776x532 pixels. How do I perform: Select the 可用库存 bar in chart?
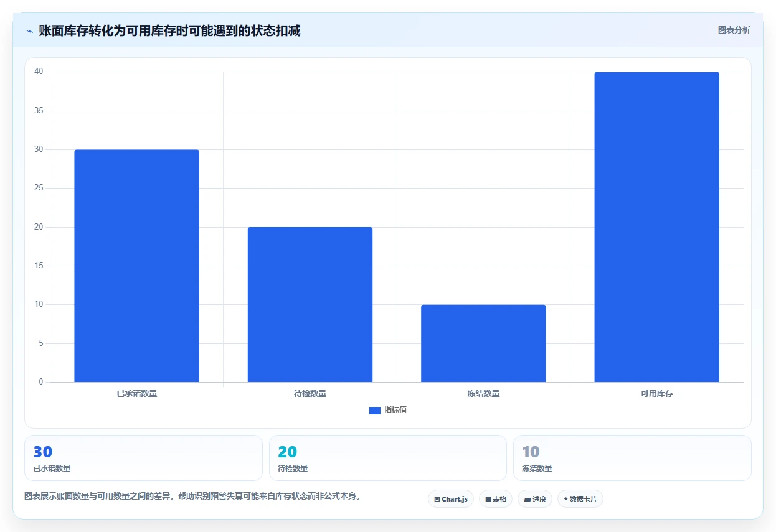tap(657, 227)
